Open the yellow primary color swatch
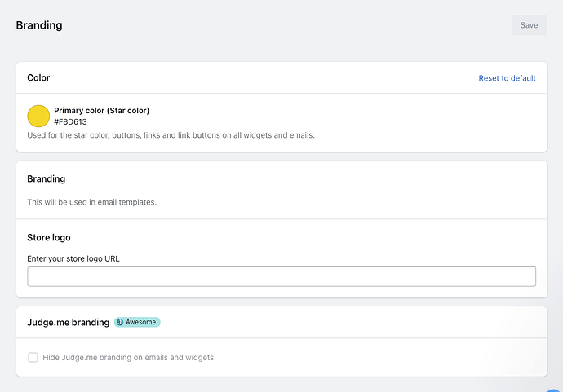This screenshot has width=563, height=392. coord(38,116)
